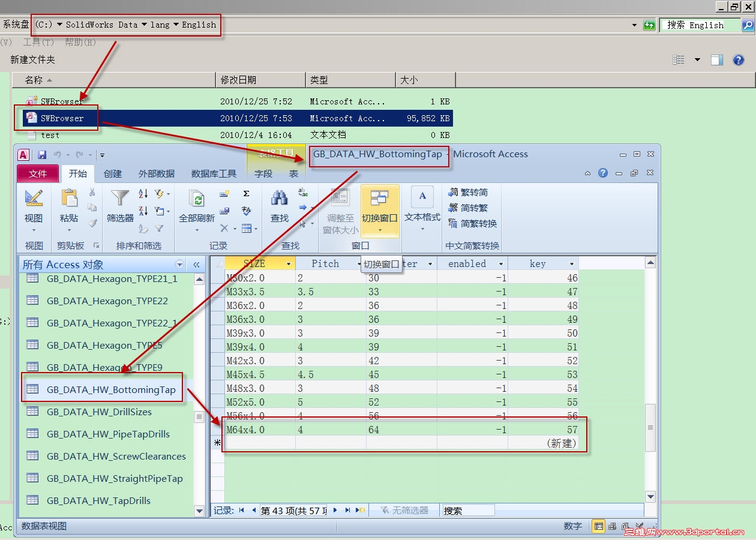Viewport: 756px width, 540px height.
Task: Click the Explorer 搜索 English search box
Action: click(x=700, y=25)
